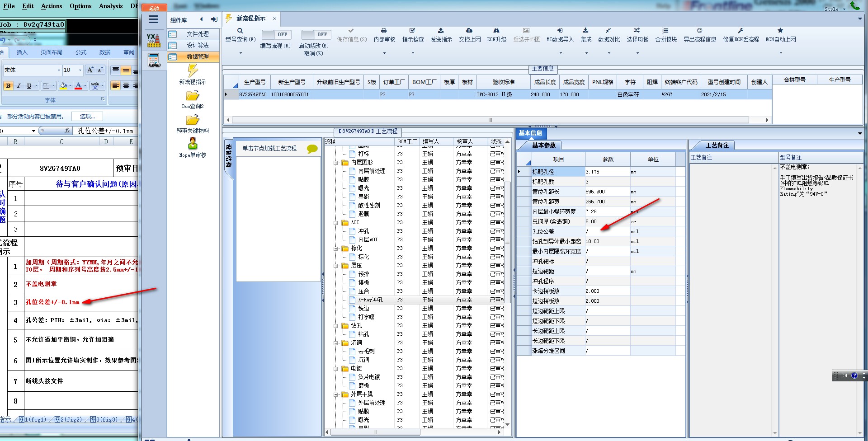This screenshot has height=441, width=868.
Task: Click 指示检查 checkmark icon
Action: point(412,31)
